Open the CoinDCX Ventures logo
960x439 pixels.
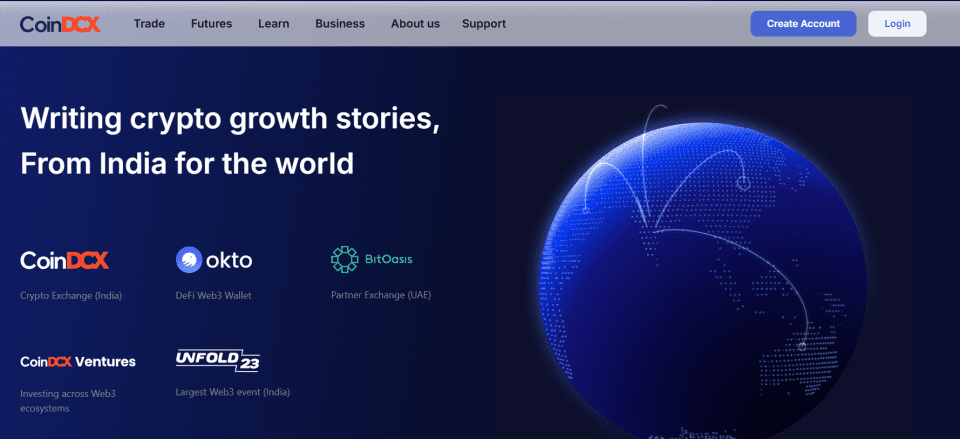point(78,362)
